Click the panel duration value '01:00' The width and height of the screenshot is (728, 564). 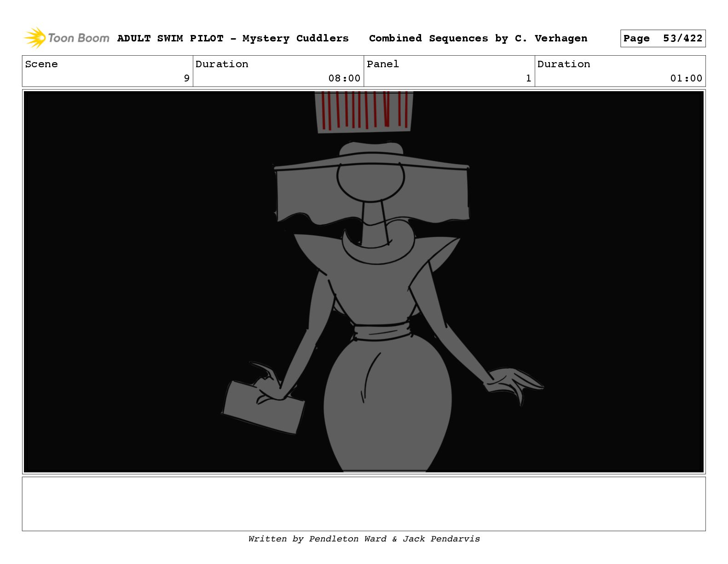click(x=686, y=78)
